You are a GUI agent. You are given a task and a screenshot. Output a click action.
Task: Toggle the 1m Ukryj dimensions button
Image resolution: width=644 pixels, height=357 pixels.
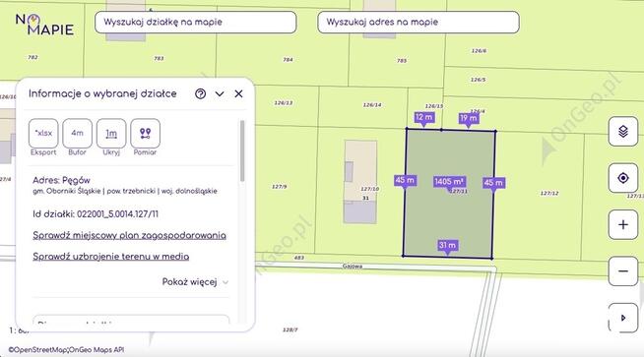pyautogui.click(x=111, y=134)
